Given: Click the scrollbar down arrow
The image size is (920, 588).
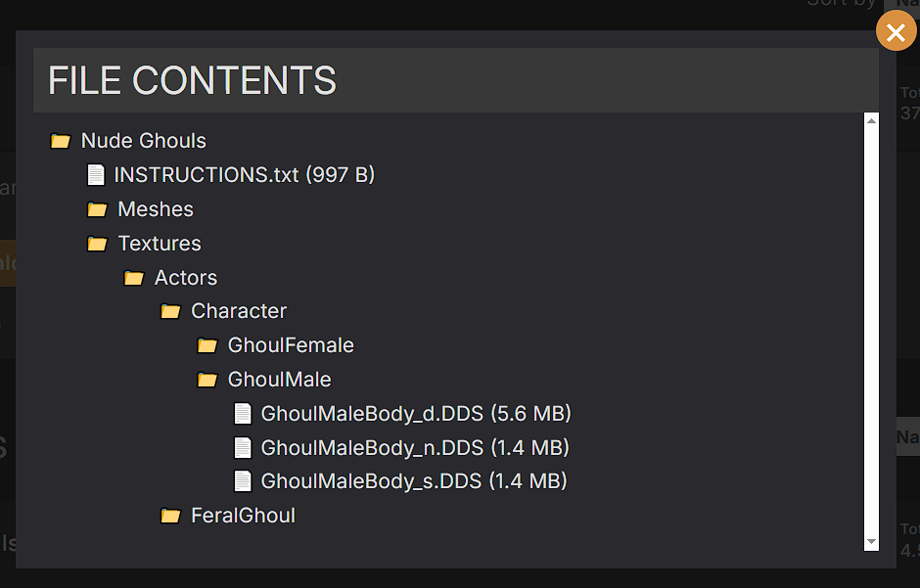Looking at the screenshot, I should (x=871, y=542).
